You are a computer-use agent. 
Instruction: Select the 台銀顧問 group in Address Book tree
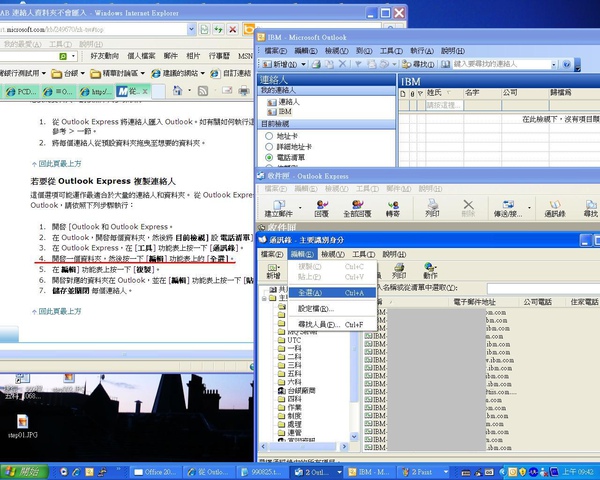point(296,390)
